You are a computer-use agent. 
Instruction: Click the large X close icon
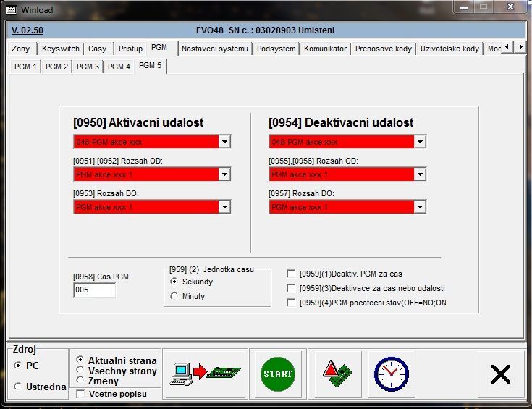[500, 374]
